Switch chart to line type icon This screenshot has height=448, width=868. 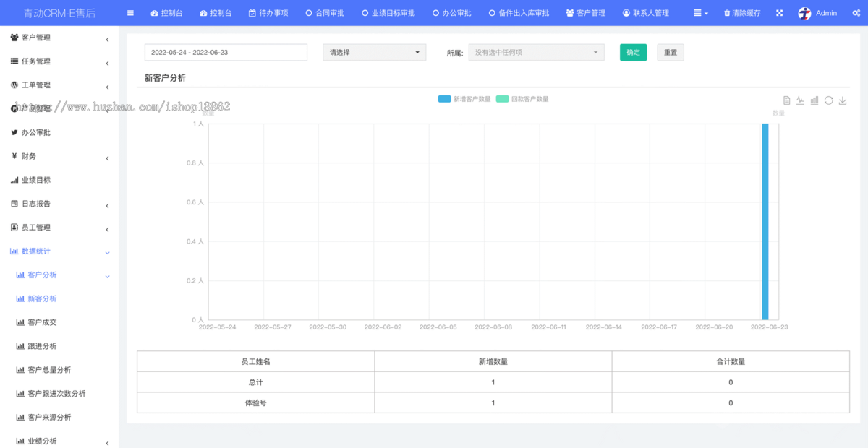(x=801, y=100)
